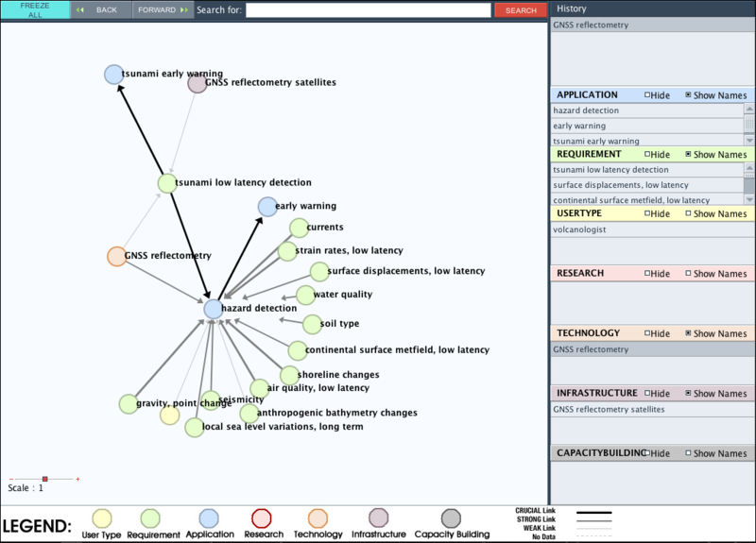The image size is (756, 543).
Task: Toggle Show Names for USERTYPE
Action: (x=688, y=214)
